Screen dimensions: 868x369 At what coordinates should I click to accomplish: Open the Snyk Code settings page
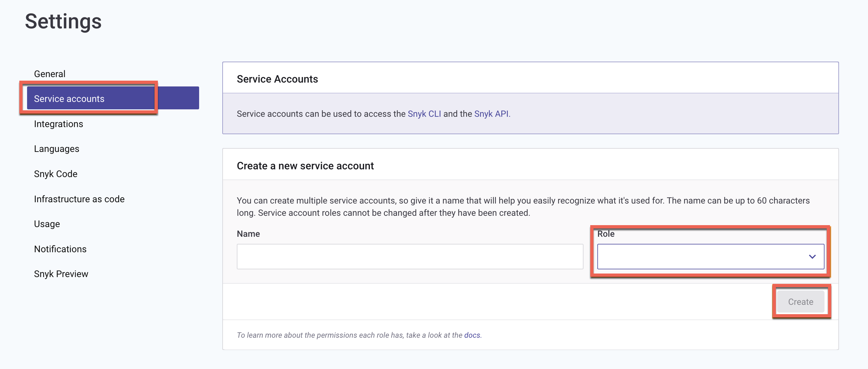[56, 174]
